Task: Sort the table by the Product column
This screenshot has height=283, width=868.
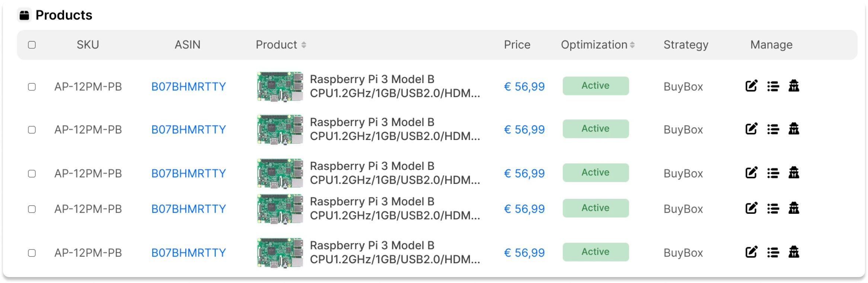Action: [304, 45]
